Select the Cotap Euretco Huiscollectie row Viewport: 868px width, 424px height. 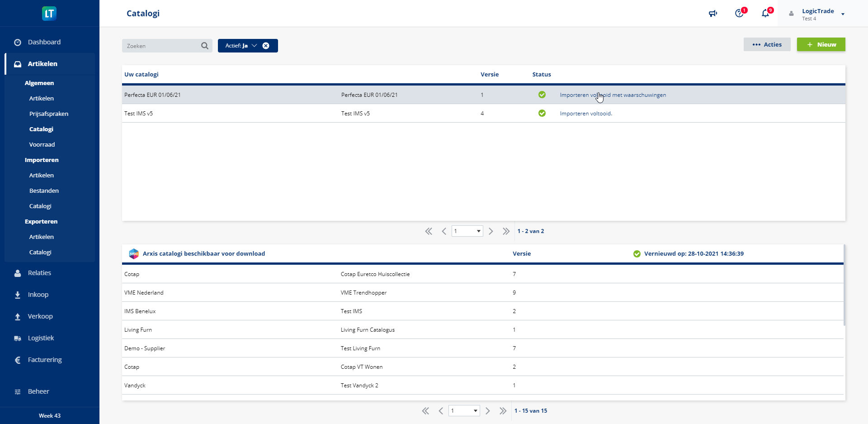(x=482, y=274)
